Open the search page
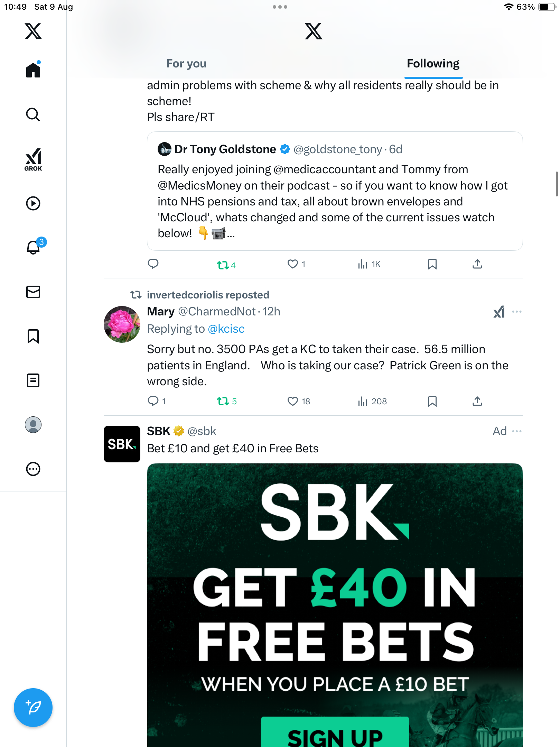 pos(33,114)
